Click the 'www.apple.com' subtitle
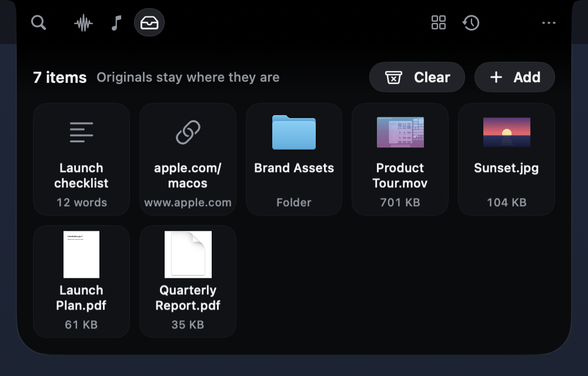 click(x=188, y=203)
